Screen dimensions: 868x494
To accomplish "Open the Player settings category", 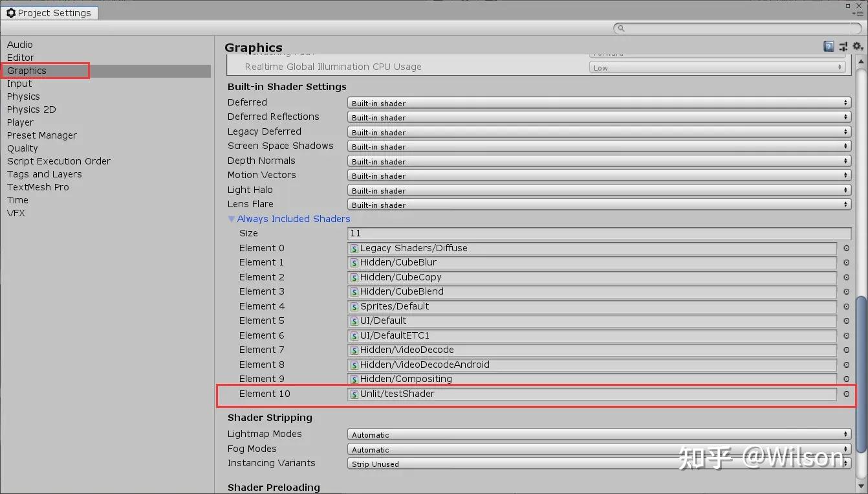I will pyautogui.click(x=20, y=122).
